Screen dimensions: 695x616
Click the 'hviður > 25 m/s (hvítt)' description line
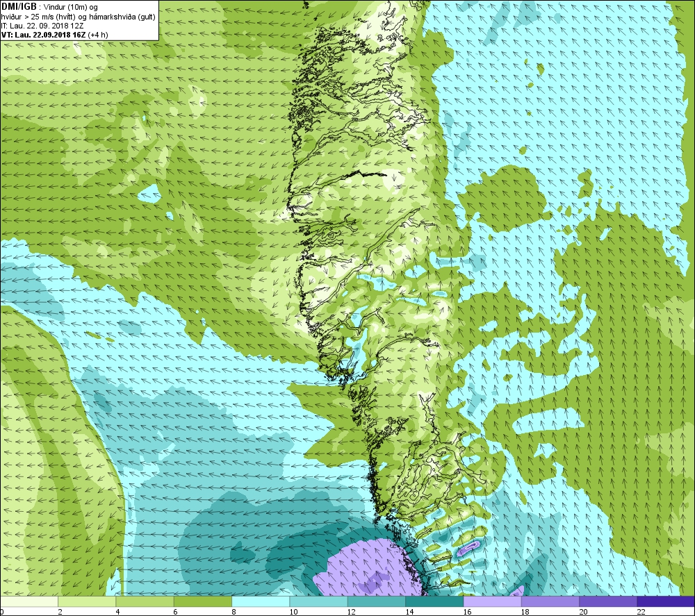coord(79,17)
